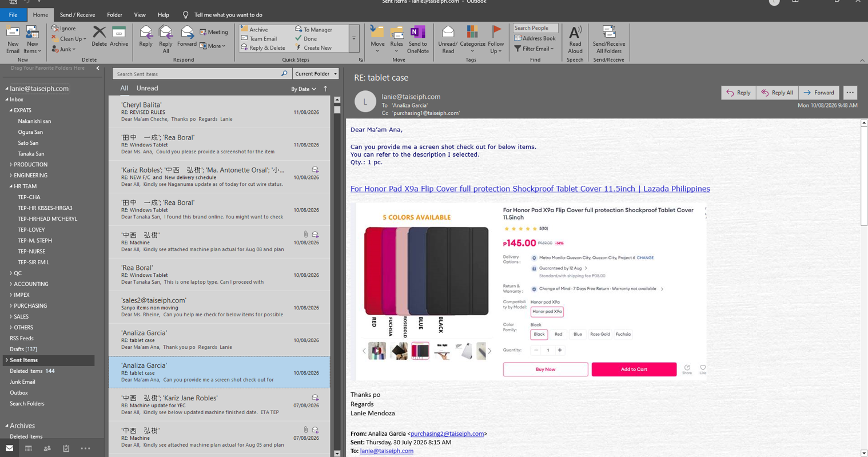Open the Address Book

point(535,38)
